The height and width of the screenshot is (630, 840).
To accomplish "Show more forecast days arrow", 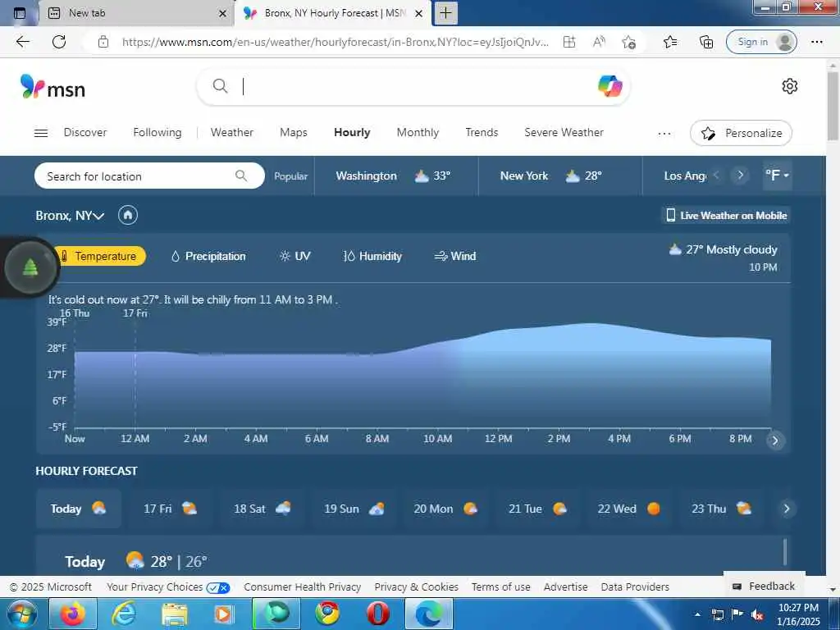I will [787, 509].
